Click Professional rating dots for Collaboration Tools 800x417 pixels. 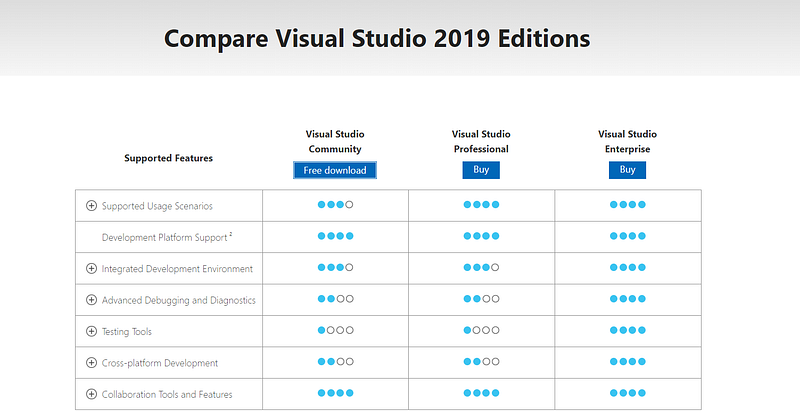(x=481, y=393)
